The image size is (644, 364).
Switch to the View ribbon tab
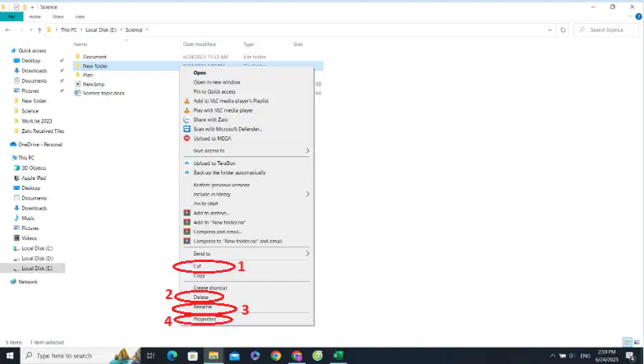coord(80,16)
